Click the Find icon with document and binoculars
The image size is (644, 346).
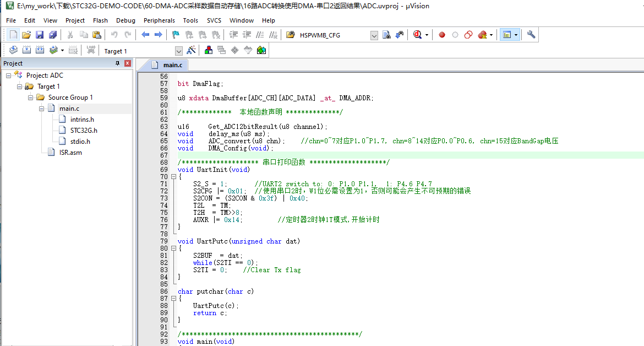click(x=386, y=35)
